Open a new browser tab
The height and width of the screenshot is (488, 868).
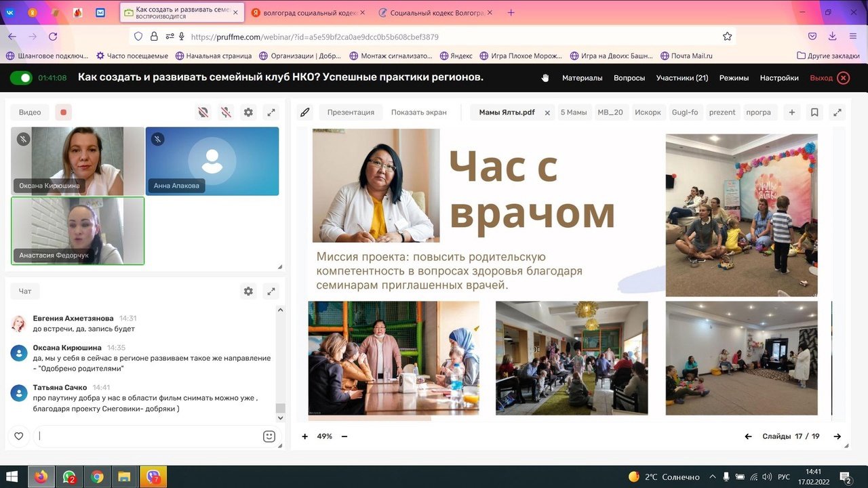pos(511,12)
